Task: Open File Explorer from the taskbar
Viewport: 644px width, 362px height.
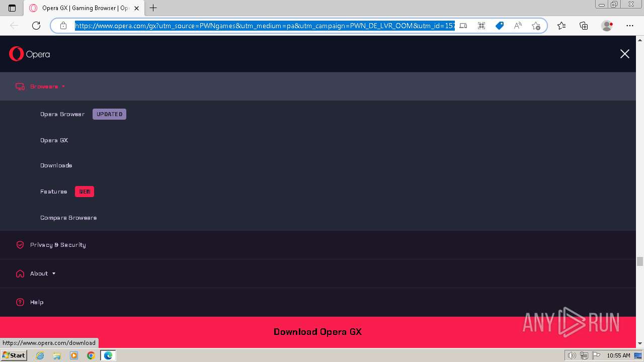Action: 57,355
